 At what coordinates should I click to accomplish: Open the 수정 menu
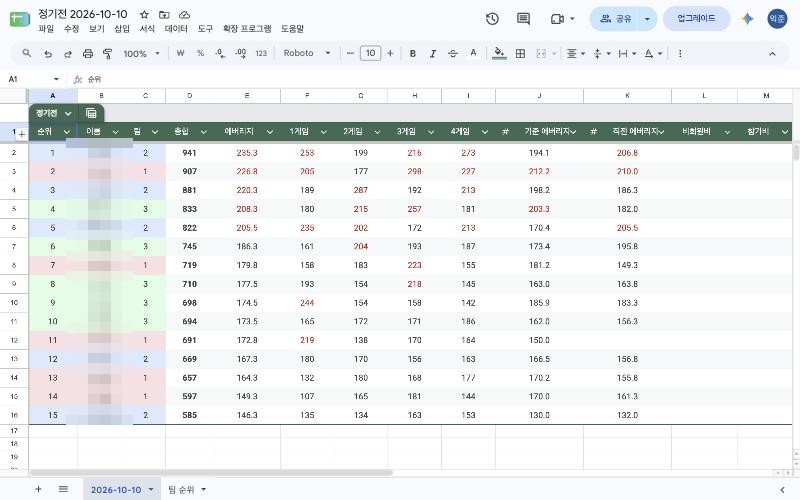point(71,29)
